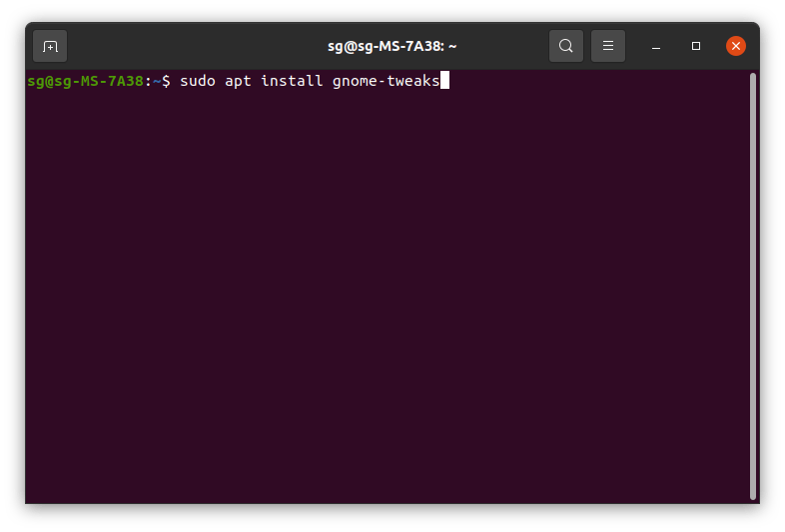The width and height of the screenshot is (785, 532).
Task: Close the terminal window
Action: point(736,46)
